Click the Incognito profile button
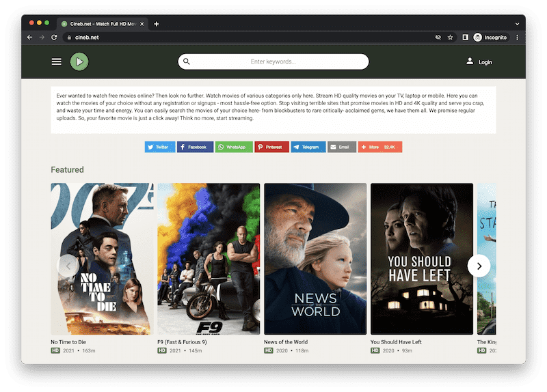Viewport: 547px width, 392px height. (490, 38)
